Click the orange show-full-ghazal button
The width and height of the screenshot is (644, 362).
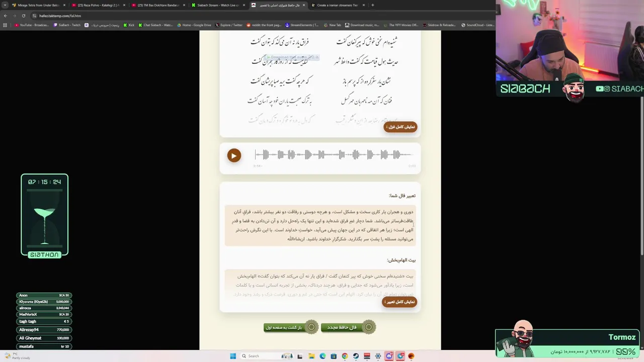point(400,127)
